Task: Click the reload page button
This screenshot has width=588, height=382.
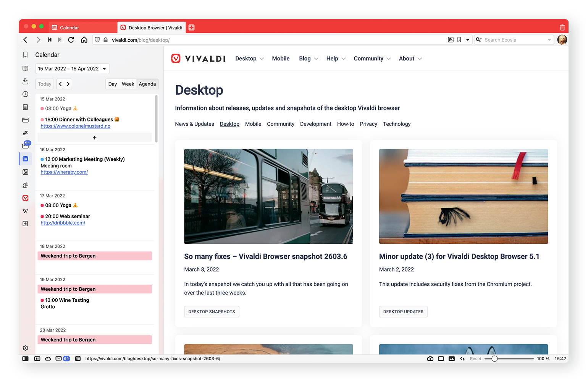Action: pyautogui.click(x=71, y=40)
